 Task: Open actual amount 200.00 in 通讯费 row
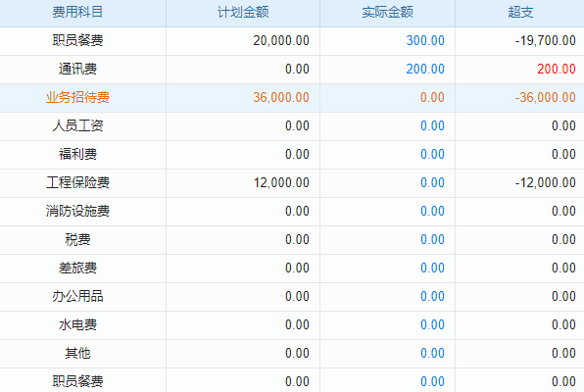click(x=425, y=69)
